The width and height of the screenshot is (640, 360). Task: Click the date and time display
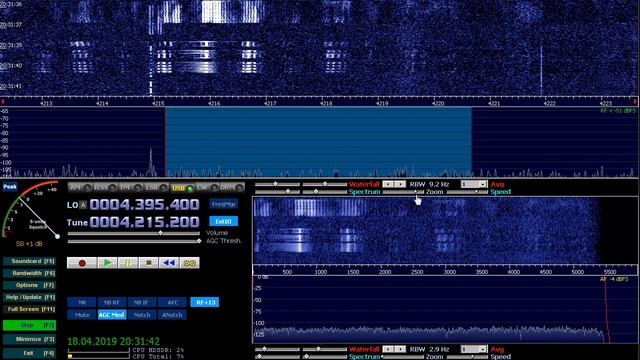[x=113, y=341]
